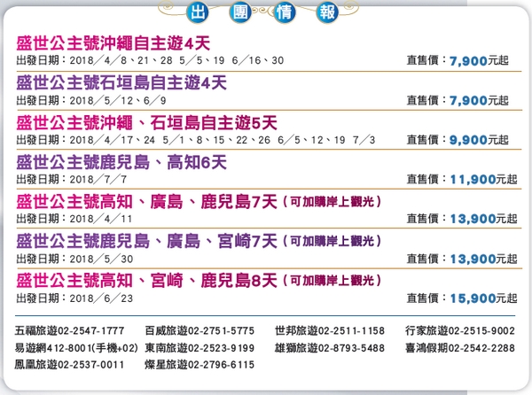532x395 pixels.
Task: Click 易遊網412-8001(手機+02) contact
Action: [76, 348]
